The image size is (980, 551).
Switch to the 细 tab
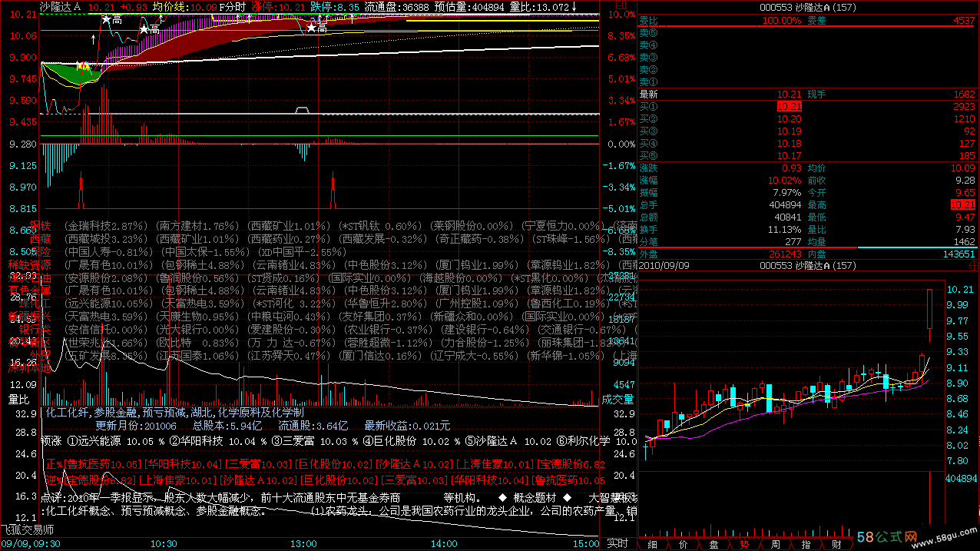click(x=653, y=543)
